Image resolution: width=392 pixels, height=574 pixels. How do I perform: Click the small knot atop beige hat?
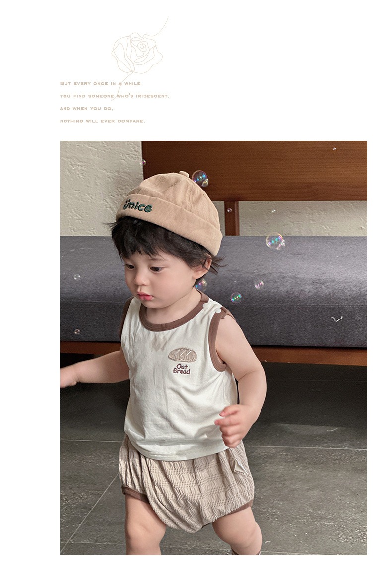(184, 174)
